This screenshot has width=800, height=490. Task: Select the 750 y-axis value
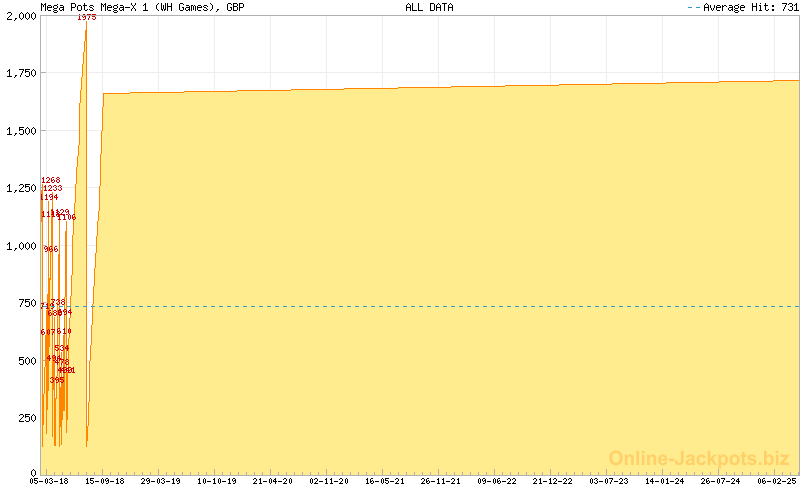[x=25, y=303]
